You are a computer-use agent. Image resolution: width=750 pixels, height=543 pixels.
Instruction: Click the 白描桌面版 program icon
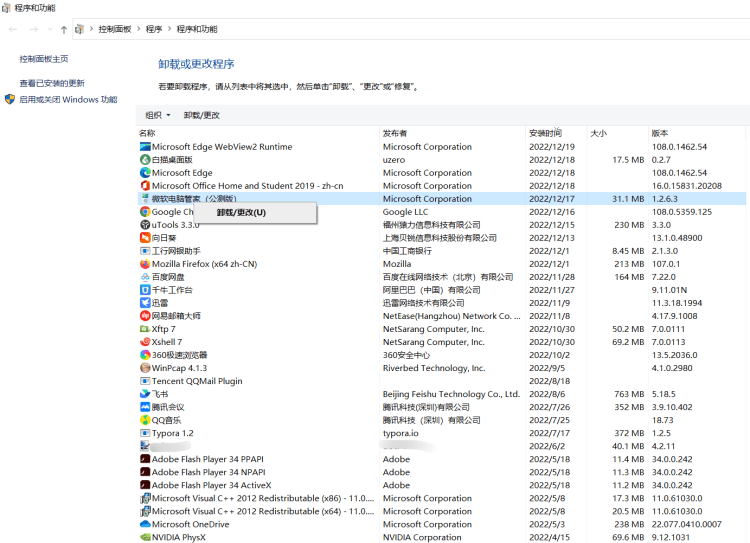click(x=145, y=160)
